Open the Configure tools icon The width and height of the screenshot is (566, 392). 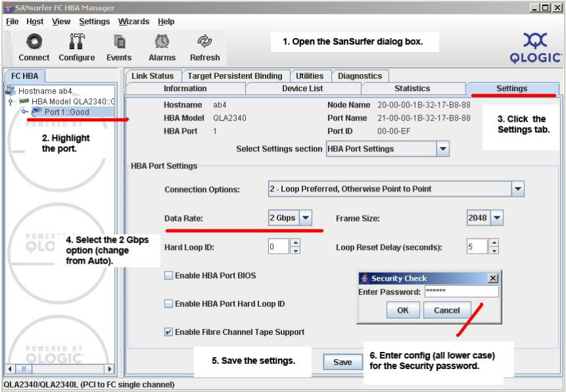pyautogui.click(x=77, y=42)
